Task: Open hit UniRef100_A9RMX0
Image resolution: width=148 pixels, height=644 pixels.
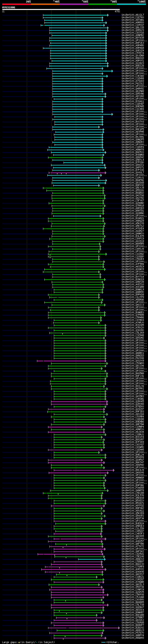Action: point(133,22)
